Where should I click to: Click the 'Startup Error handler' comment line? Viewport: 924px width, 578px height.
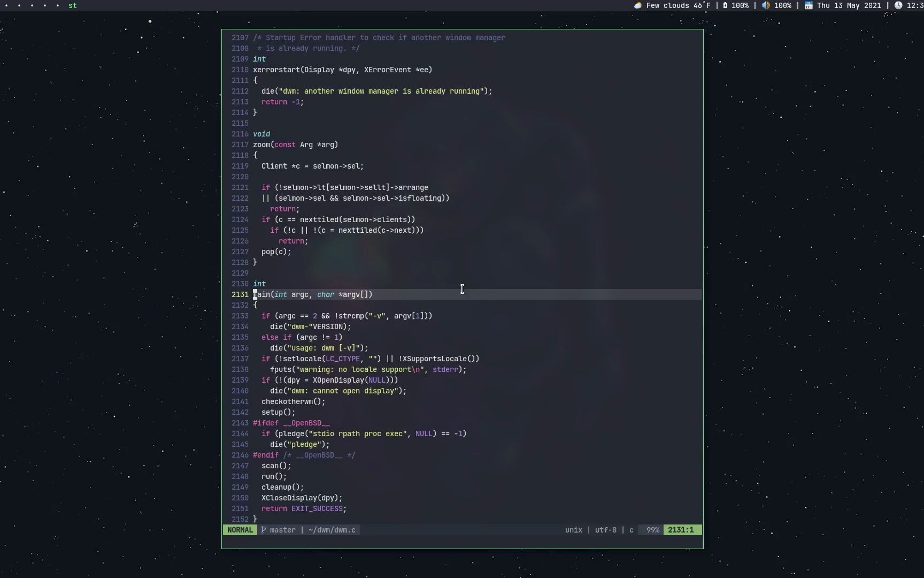(379, 37)
